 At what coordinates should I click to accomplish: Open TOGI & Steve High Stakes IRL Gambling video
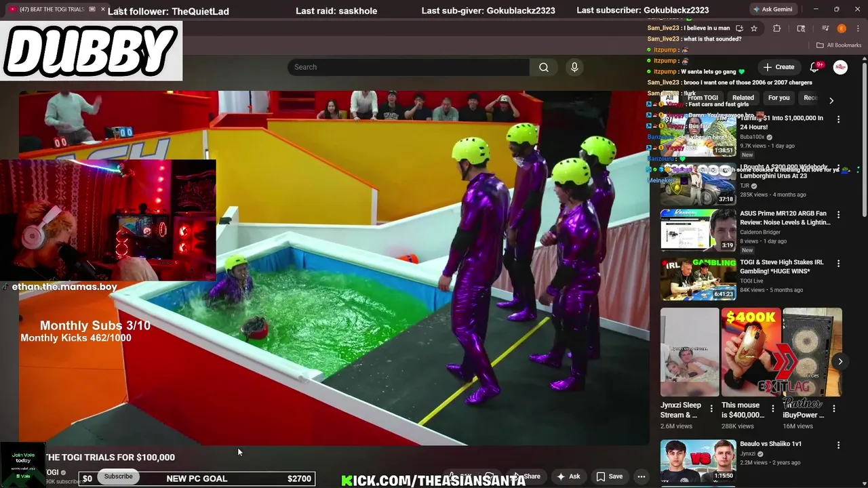[782, 266]
